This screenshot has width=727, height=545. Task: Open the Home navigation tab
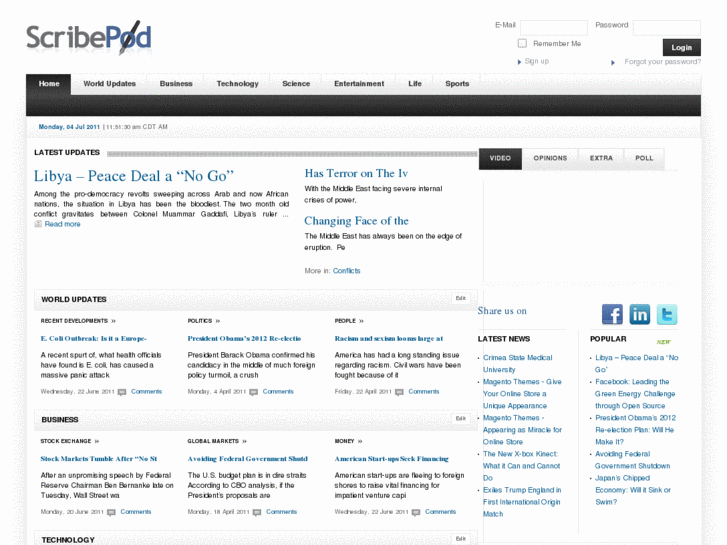point(49,84)
